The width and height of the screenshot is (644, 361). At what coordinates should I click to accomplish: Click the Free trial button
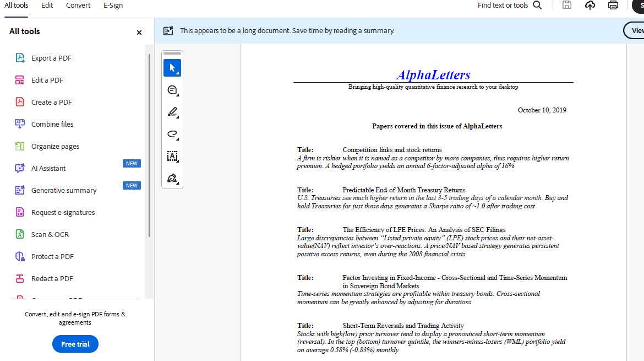75,344
